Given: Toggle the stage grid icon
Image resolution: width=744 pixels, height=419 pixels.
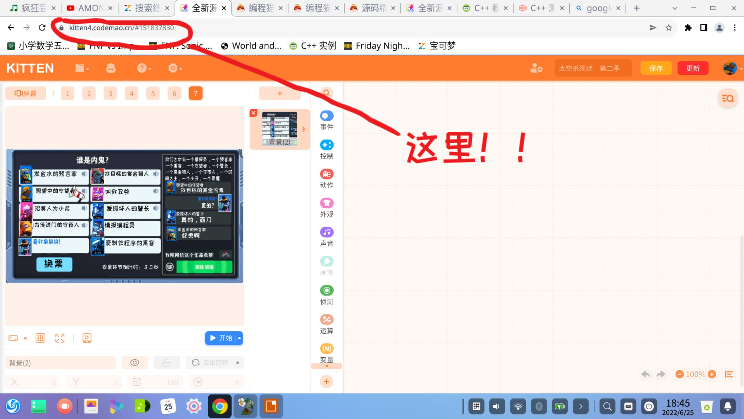Looking at the screenshot, I should (x=40, y=338).
